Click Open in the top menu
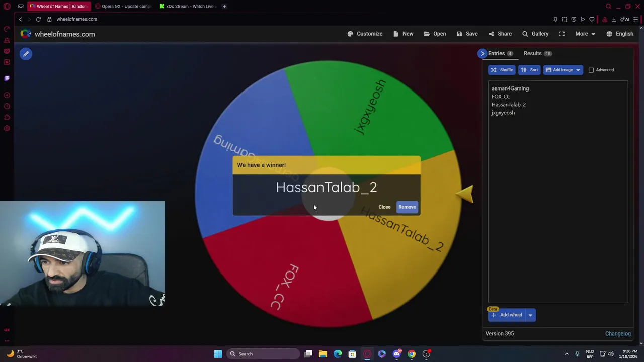644x362 pixels. coord(435,34)
